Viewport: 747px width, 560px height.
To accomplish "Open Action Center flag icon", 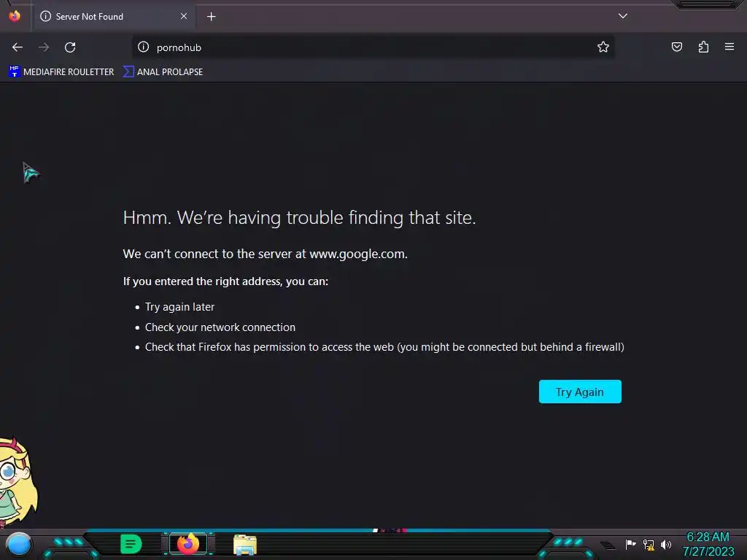I will pyautogui.click(x=630, y=544).
